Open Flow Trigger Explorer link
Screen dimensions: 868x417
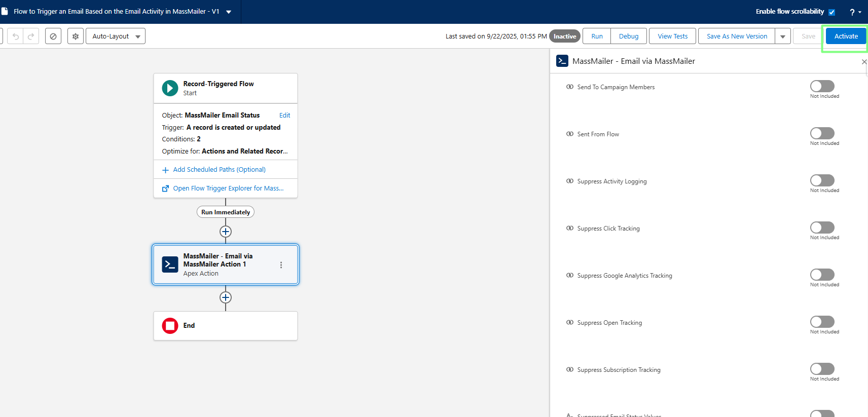click(x=228, y=188)
